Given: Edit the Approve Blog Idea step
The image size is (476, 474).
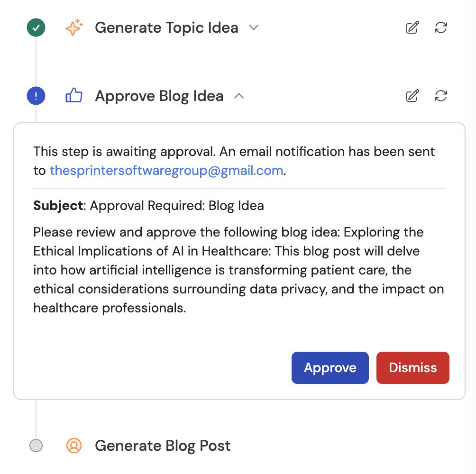Looking at the screenshot, I should (412, 96).
